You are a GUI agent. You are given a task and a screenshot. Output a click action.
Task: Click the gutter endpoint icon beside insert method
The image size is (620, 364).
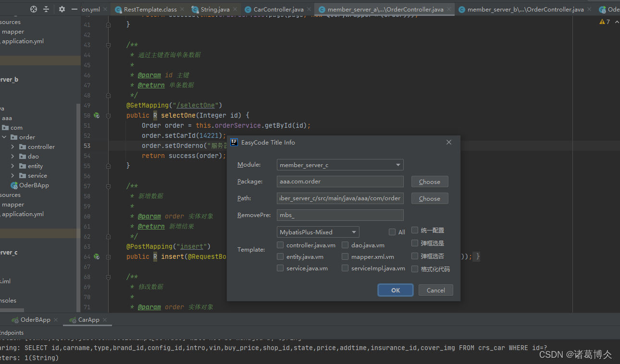click(97, 256)
